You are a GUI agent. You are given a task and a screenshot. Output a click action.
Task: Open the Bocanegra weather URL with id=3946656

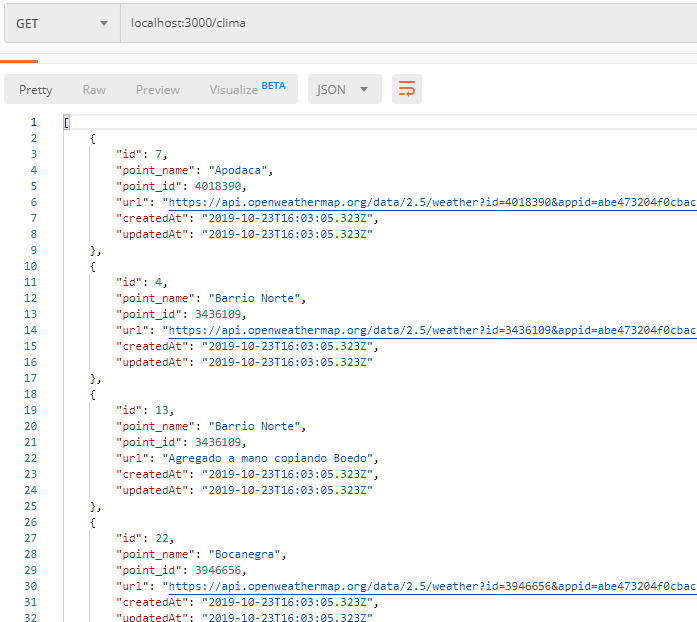pos(430,586)
